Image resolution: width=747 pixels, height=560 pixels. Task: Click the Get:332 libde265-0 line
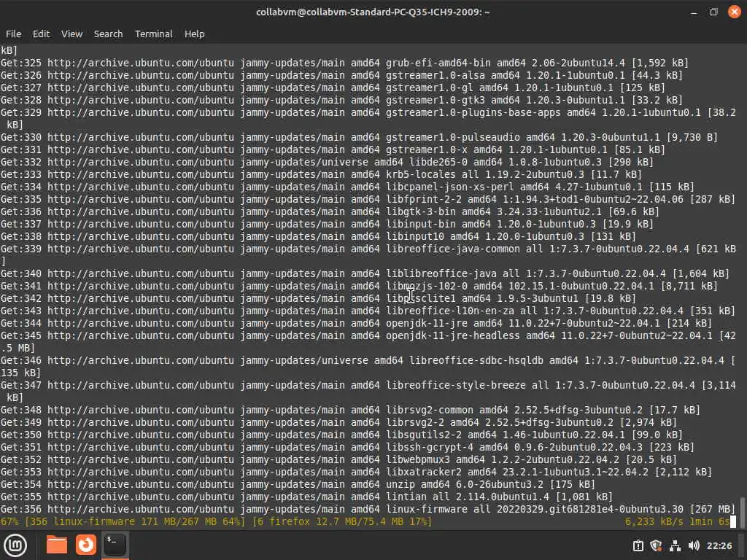point(327,162)
